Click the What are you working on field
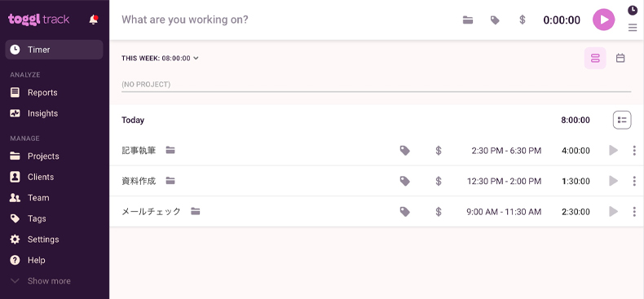644x299 pixels. tap(288, 20)
